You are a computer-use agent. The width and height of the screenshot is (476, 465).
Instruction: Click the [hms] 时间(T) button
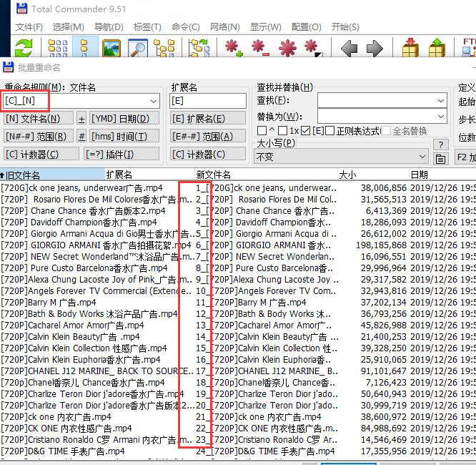pyautogui.click(x=124, y=136)
